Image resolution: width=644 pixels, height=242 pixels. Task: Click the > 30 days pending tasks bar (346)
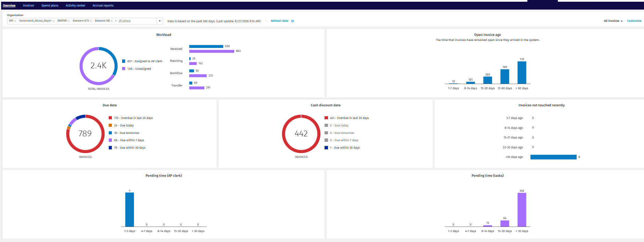click(522, 210)
